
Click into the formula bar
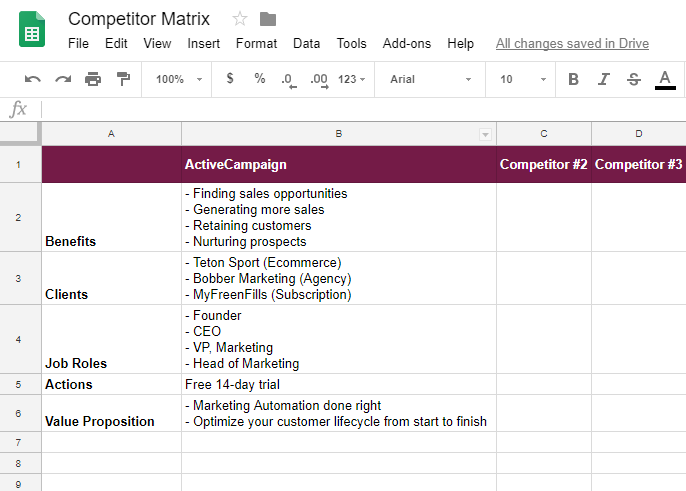point(363,109)
